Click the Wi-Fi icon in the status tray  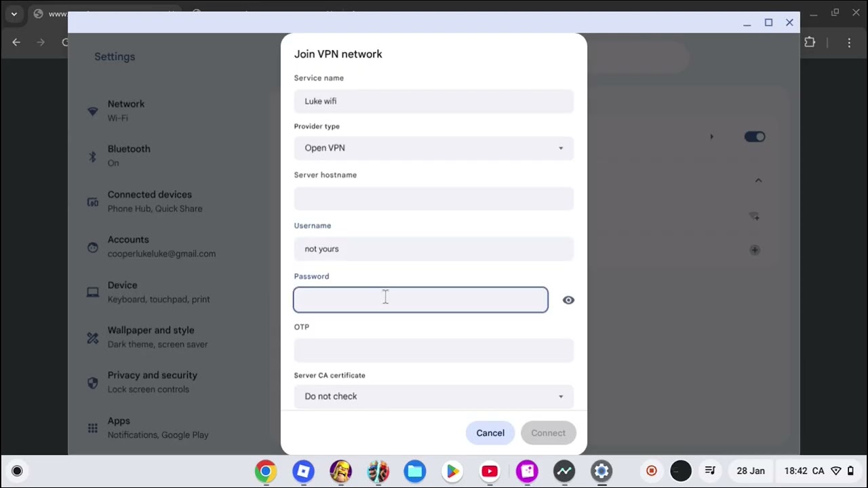tap(836, 470)
